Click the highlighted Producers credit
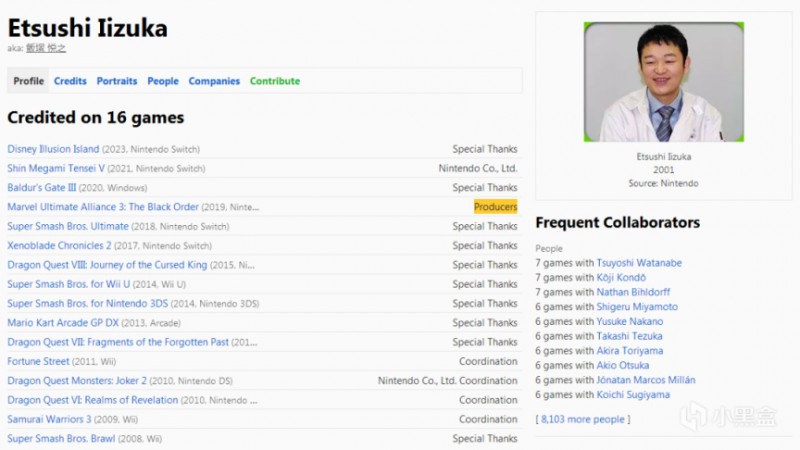This screenshot has width=800, height=450. pyautogui.click(x=495, y=207)
